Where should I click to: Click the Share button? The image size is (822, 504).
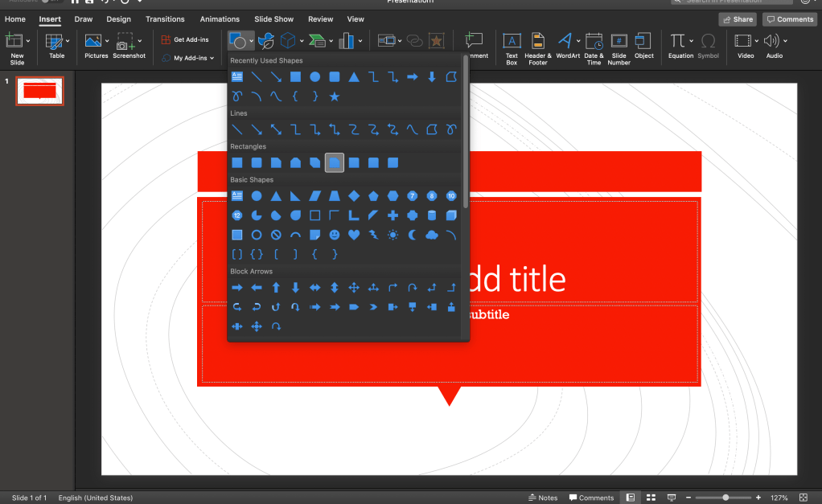[x=738, y=19]
